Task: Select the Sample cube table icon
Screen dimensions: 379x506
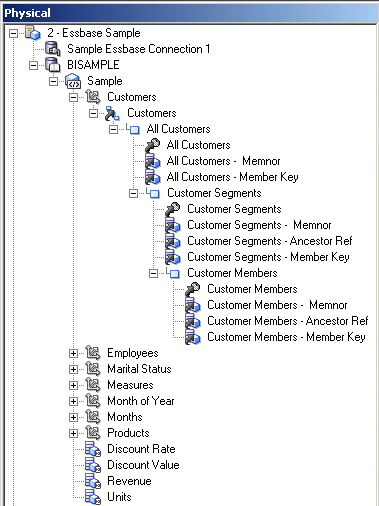Action: (x=73, y=81)
